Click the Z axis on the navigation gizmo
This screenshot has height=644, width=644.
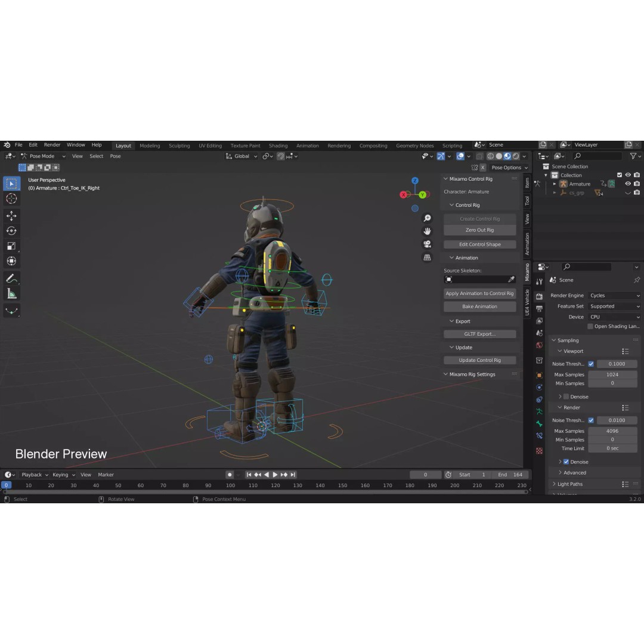coord(415,181)
